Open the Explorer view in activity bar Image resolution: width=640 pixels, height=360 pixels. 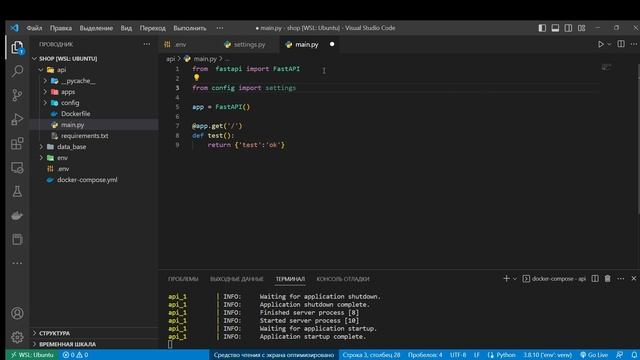17,48
